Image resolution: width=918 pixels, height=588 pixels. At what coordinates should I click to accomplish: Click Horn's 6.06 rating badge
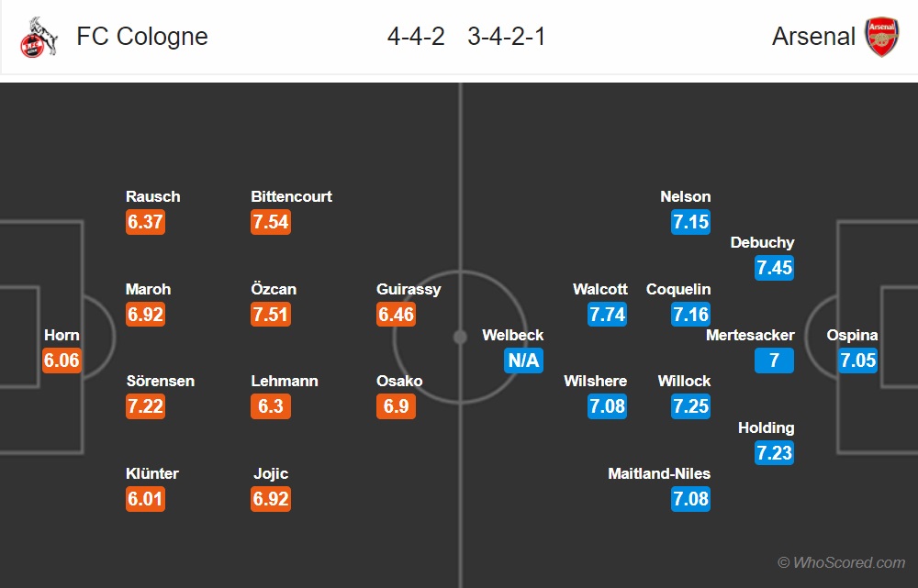point(62,361)
